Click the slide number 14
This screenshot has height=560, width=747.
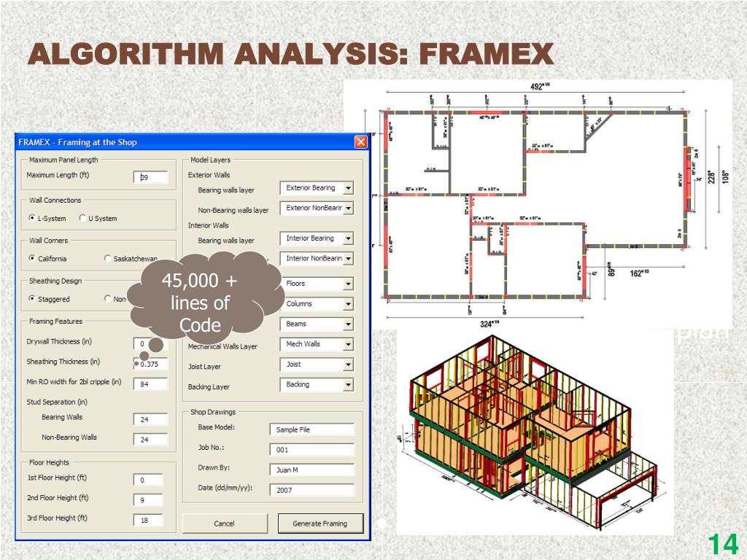click(x=723, y=545)
